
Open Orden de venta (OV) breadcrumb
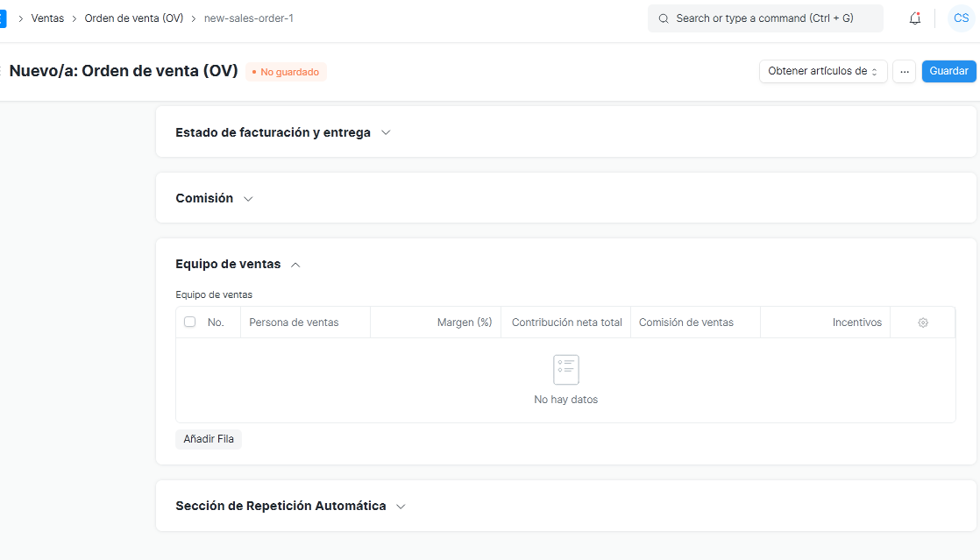click(133, 18)
